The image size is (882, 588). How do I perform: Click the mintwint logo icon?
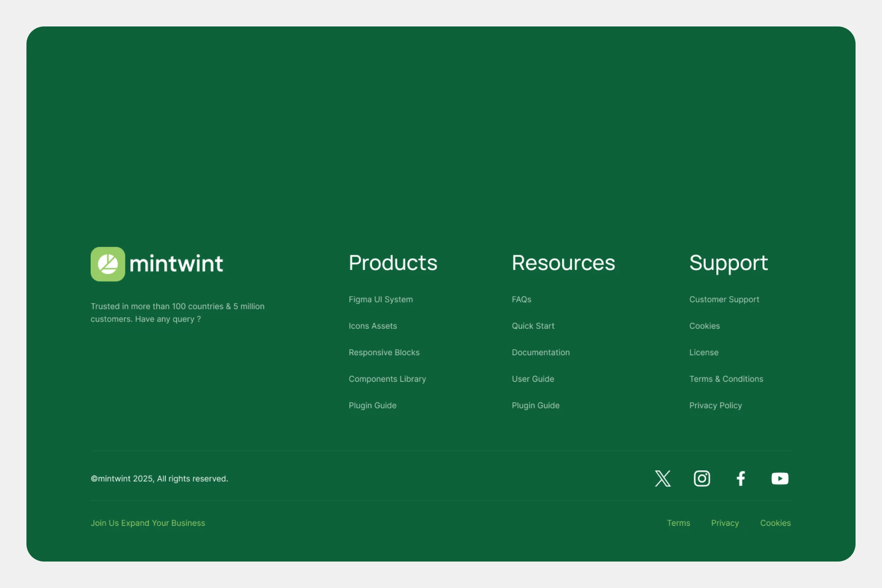pos(108,264)
